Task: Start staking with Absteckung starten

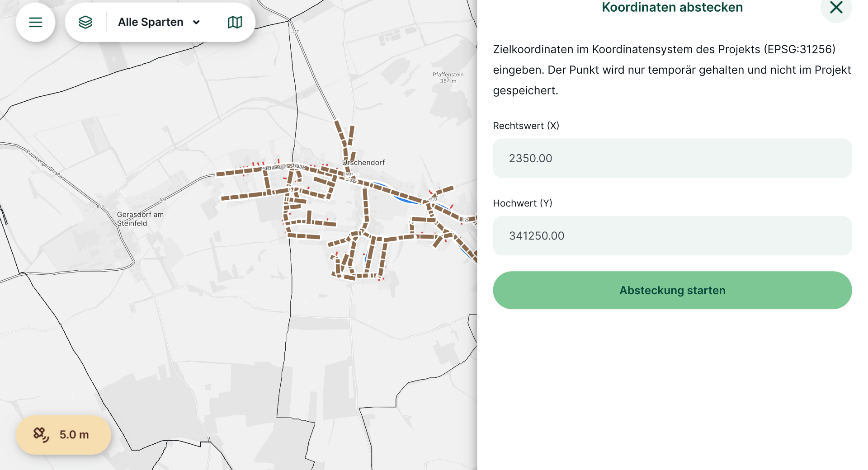Action: [672, 290]
